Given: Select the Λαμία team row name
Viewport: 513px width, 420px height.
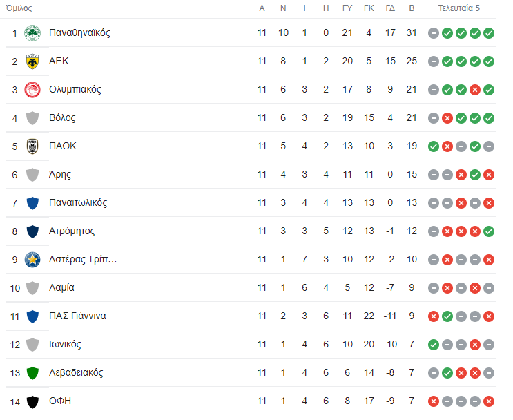Looking at the screenshot, I should [61, 288].
